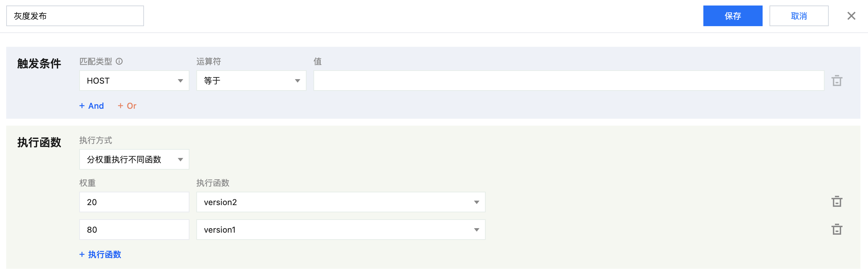868x276 pixels.
Task: Open the version1 function dropdown
Action: point(341,230)
